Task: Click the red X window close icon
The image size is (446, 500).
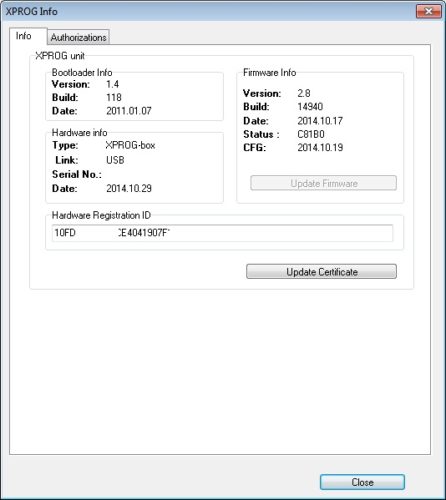Action: pos(429,12)
